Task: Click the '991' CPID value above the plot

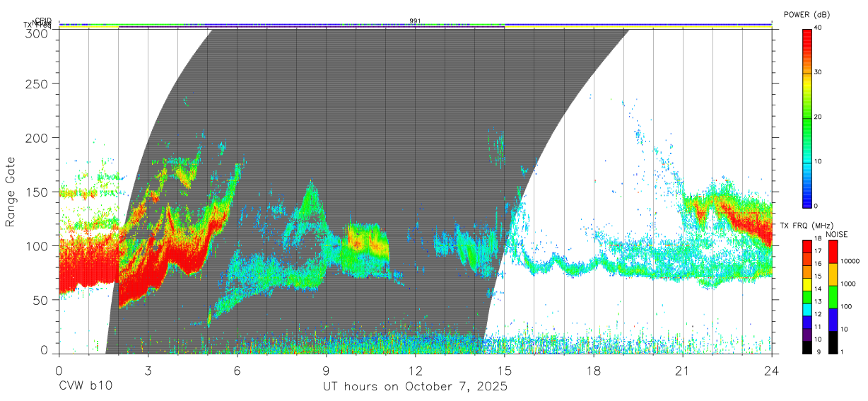Action: point(415,21)
